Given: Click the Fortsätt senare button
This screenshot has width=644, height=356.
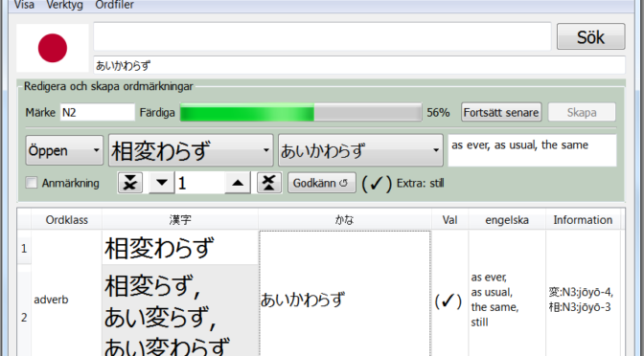Looking at the screenshot, I should (x=501, y=112).
